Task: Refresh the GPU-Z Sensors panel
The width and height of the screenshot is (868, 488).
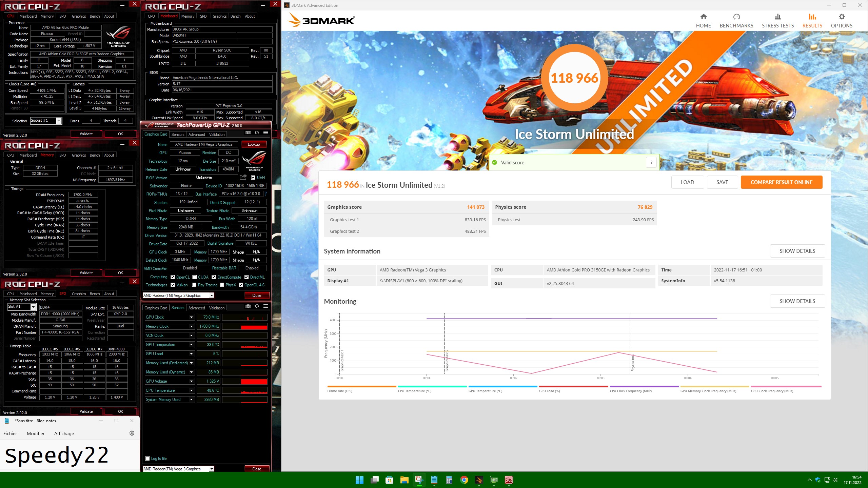Action: coord(257,306)
